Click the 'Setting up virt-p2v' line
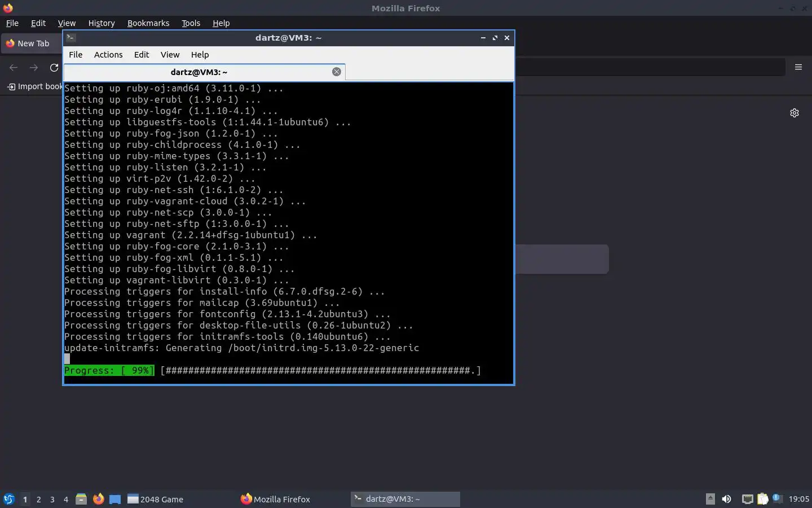Screen dimensions: 812x508 point(160,178)
